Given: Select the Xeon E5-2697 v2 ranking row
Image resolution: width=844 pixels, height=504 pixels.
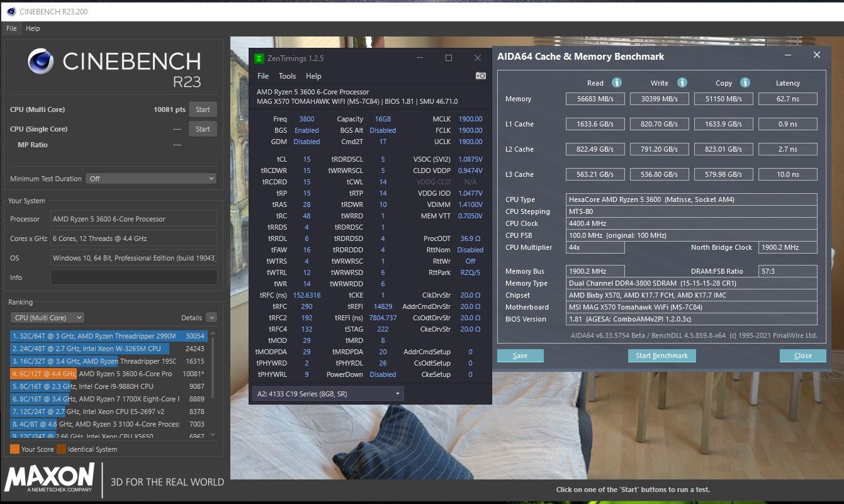Looking at the screenshot, I should [x=109, y=412].
